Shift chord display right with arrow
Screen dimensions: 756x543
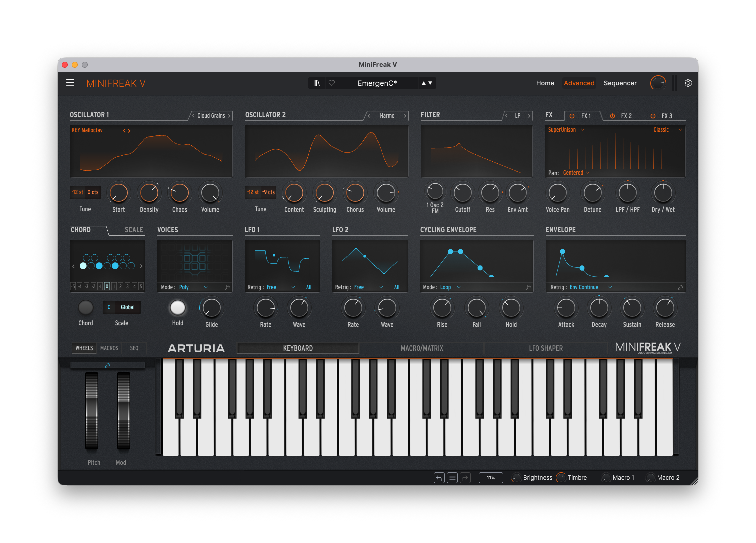click(x=141, y=266)
